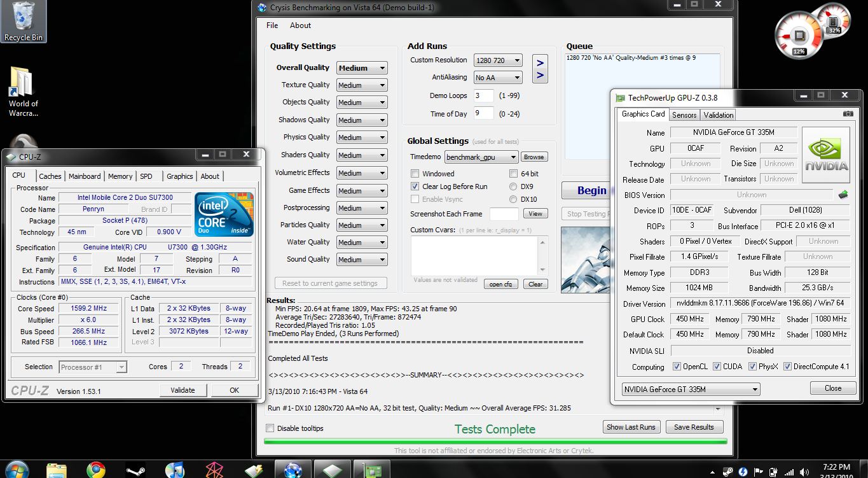The width and height of the screenshot is (868, 478).
Task: Toggle the PhysX checkbox in GPU-Z
Action: [753, 367]
